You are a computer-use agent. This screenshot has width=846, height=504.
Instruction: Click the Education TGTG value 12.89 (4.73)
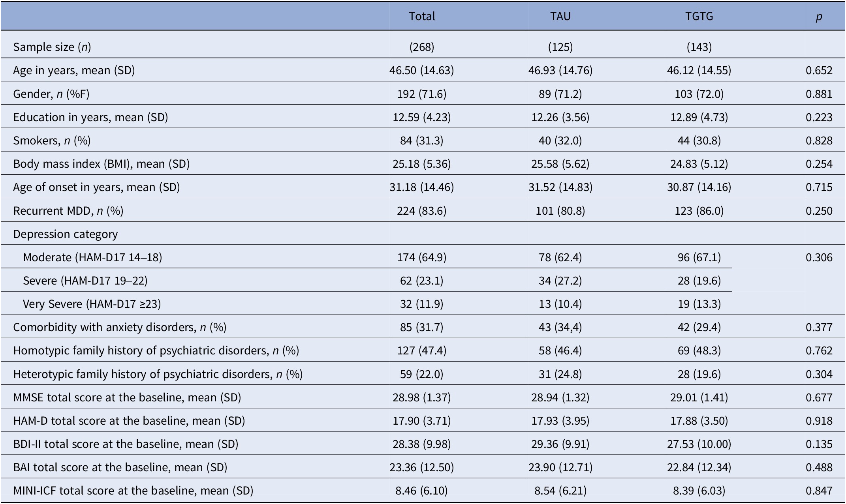click(x=699, y=117)
